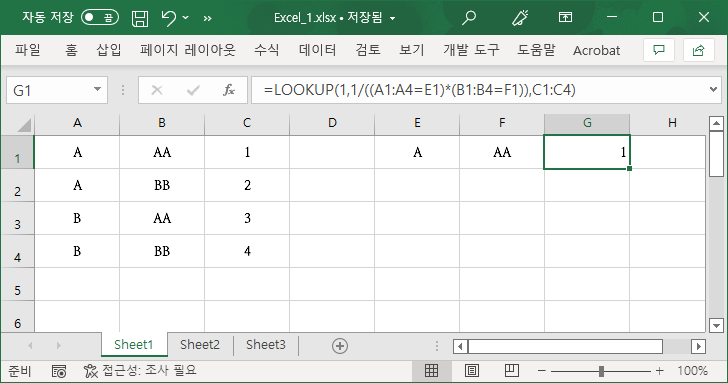Zoom out with the minus button
This screenshot has height=383, width=728.
(541, 371)
